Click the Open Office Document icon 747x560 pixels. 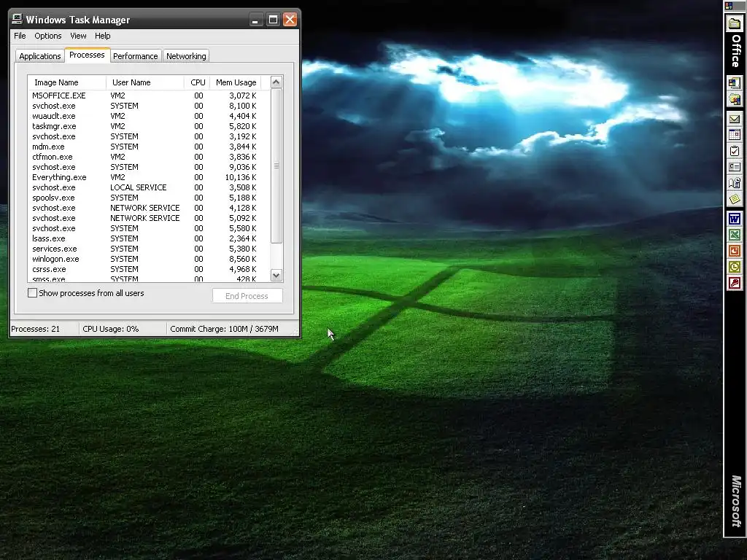pyautogui.click(x=734, y=99)
